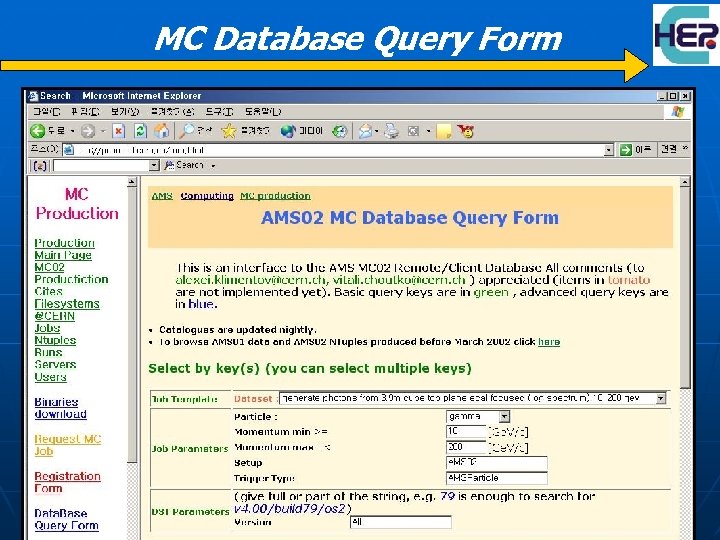Follow the Computing breadcrumb link
Image resolution: width=720 pixels, height=540 pixels.
[x=207, y=196]
